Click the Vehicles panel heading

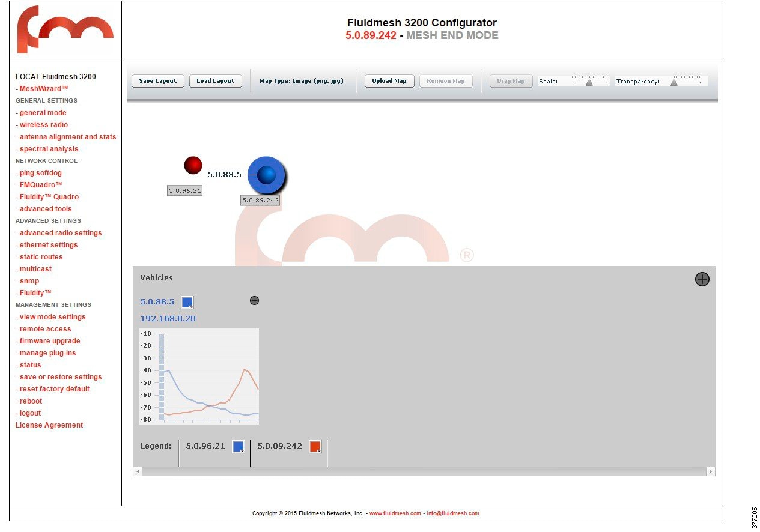pyautogui.click(x=156, y=278)
